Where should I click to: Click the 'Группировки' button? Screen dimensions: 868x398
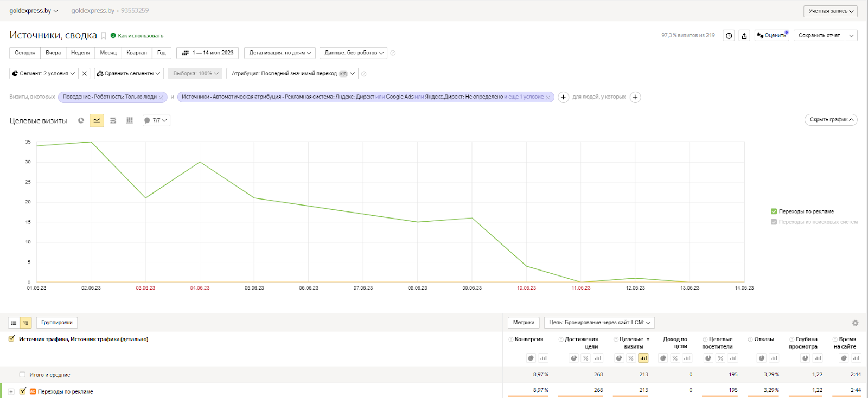click(57, 323)
